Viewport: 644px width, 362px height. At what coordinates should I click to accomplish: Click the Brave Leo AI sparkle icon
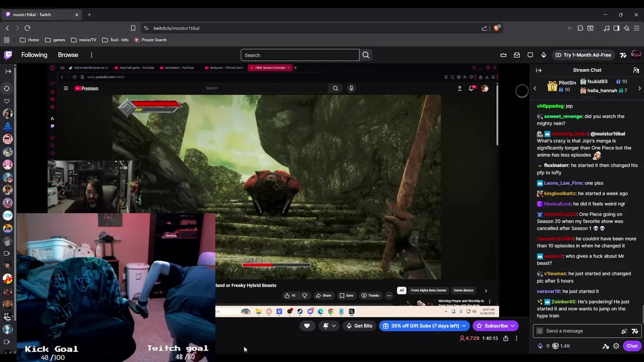click(626, 28)
